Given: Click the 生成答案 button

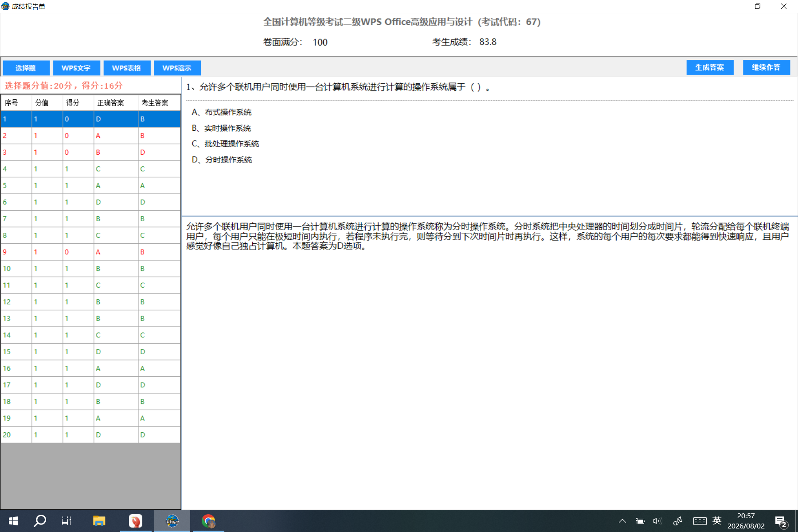Looking at the screenshot, I should coord(710,67).
